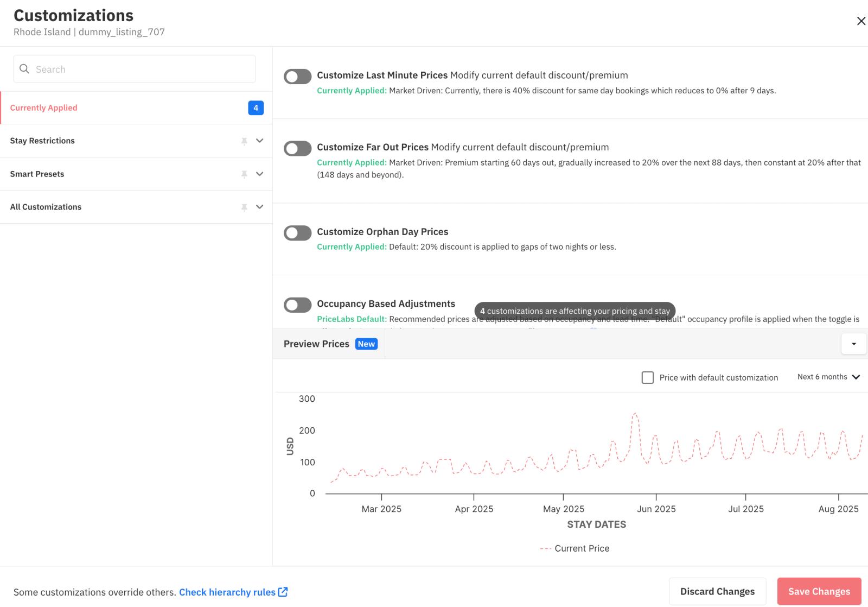Open Smart Presets section
The width and height of the screenshot is (868, 607).
click(136, 174)
